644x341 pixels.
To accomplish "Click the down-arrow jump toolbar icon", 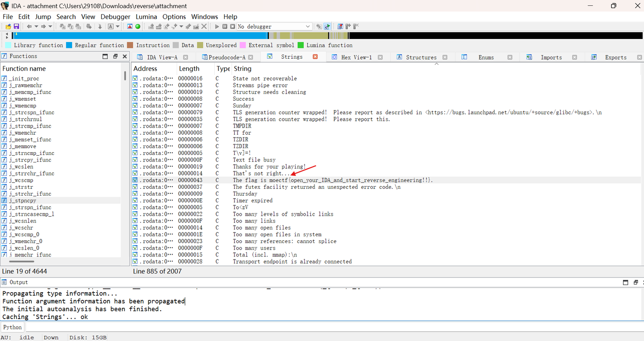I will coord(100,26).
